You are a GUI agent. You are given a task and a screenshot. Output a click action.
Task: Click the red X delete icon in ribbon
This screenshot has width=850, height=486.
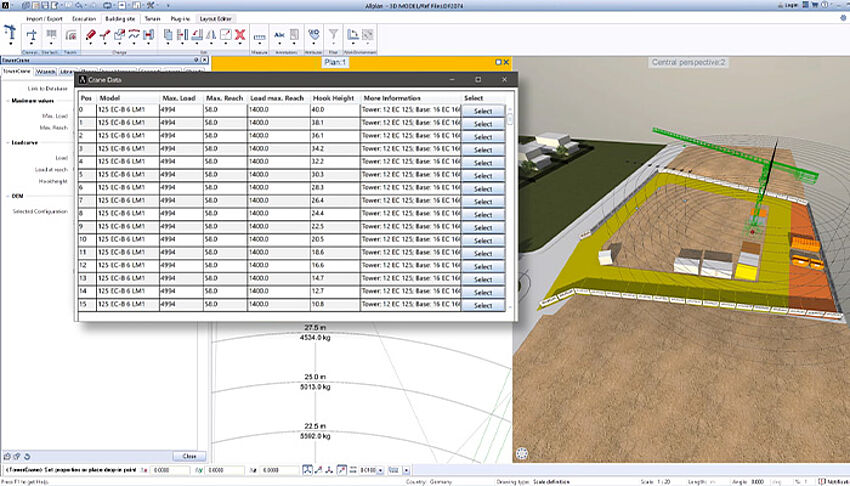click(239, 36)
